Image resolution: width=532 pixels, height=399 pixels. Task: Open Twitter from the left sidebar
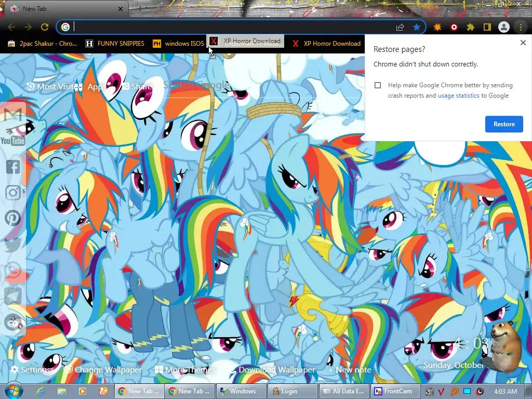(13, 245)
